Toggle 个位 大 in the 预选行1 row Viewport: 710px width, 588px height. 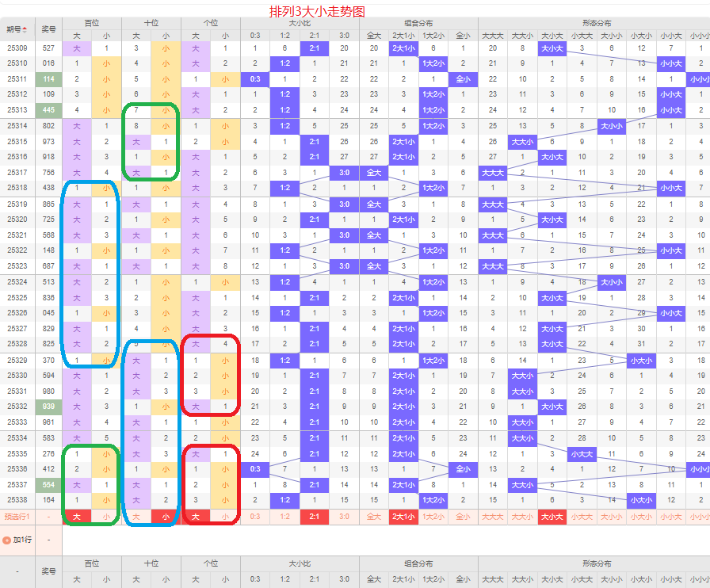[x=196, y=517]
